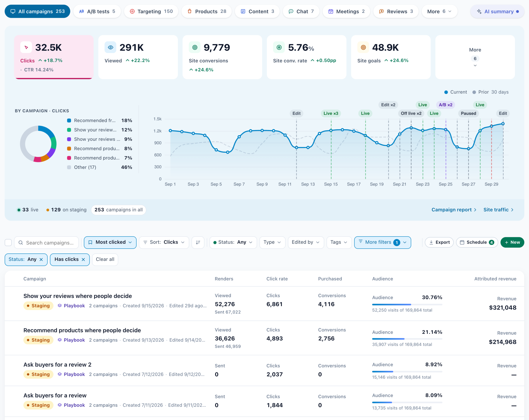Click the Paused event marker
Image resolution: width=529 pixels, height=420 pixels.
tap(468, 113)
